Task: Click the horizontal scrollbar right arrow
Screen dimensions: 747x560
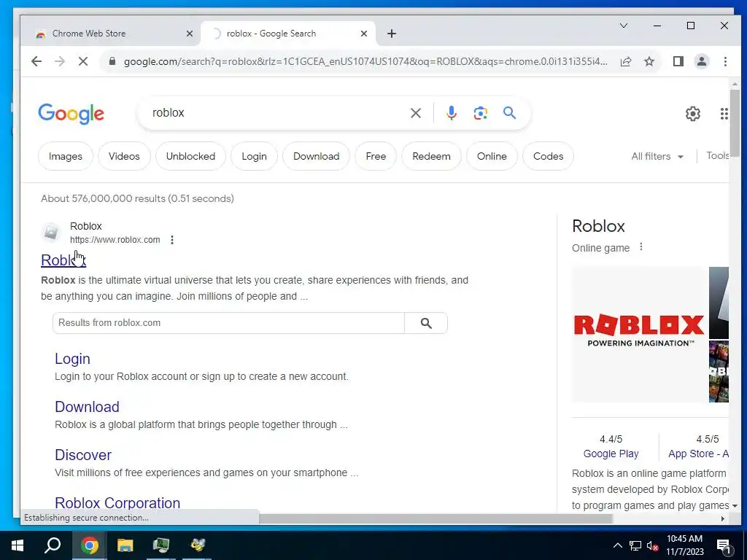Action: (723, 518)
